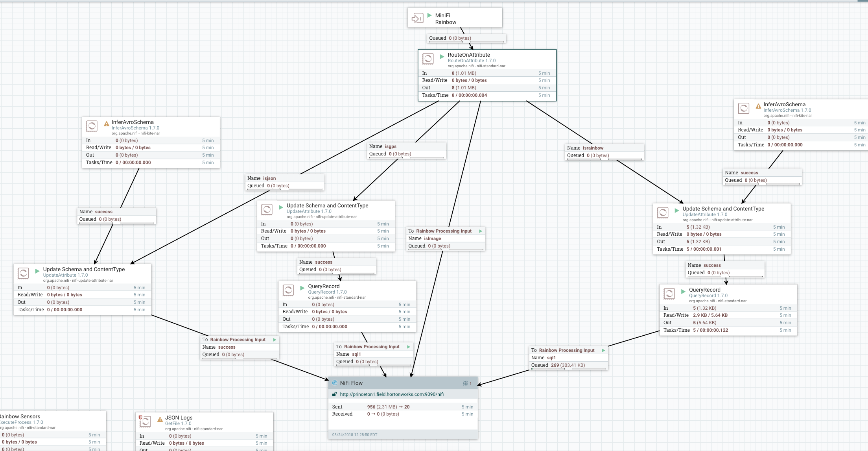
Task: Click the 08/24/2018 12:28:50 EDT timestamp
Action: [x=354, y=435]
